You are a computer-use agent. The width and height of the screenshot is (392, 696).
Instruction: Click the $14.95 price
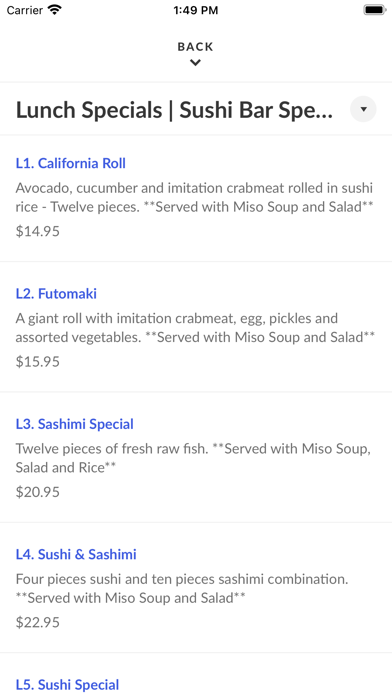tap(38, 231)
